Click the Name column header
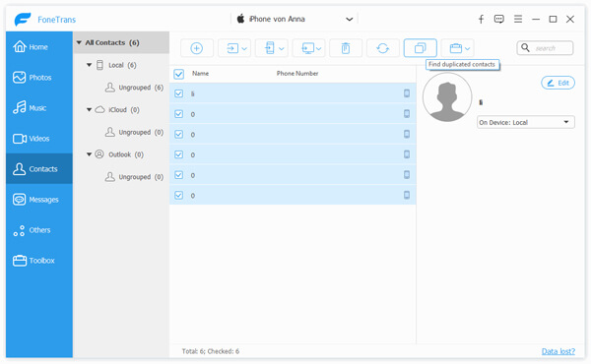The width and height of the screenshot is (591, 364). 201,74
